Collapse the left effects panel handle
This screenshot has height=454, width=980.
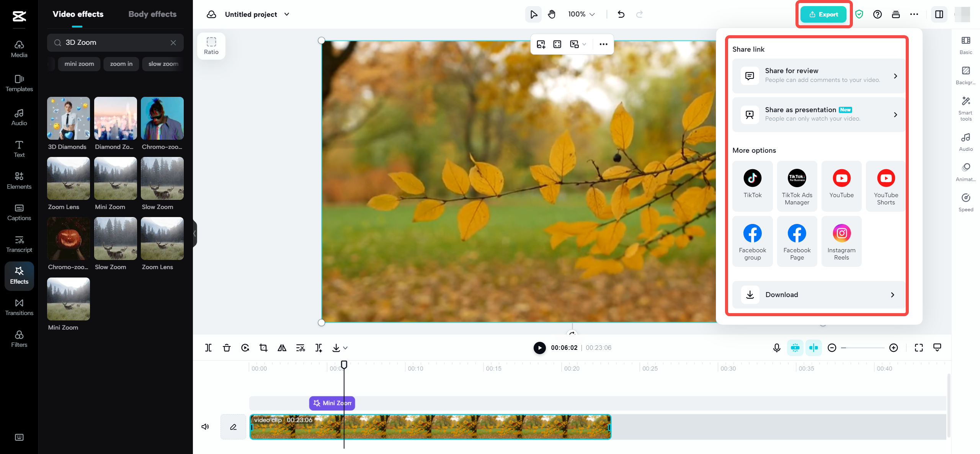click(194, 234)
